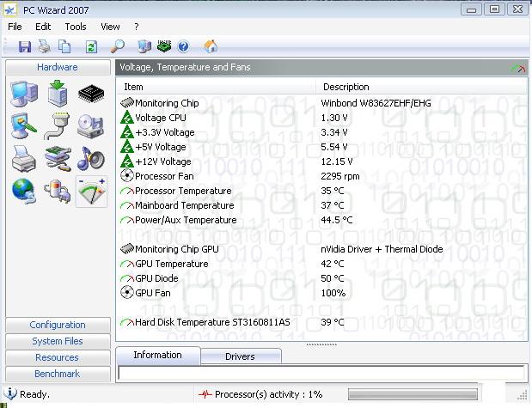Select the +3.3V Voltage row
The image size is (532, 408).
pyautogui.click(x=321, y=132)
